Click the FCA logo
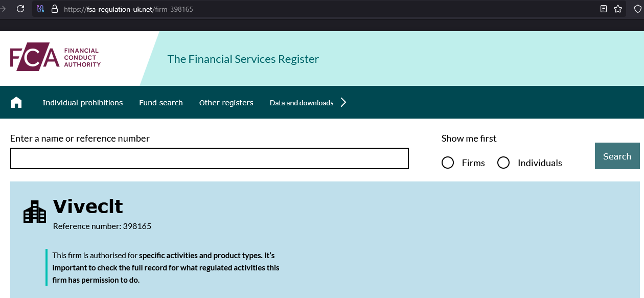This screenshot has width=644, height=298. [55, 57]
